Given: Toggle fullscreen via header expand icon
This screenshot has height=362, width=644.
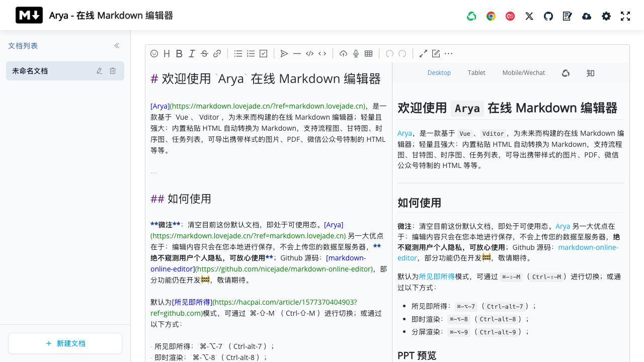Looking at the screenshot, I should point(625,16).
